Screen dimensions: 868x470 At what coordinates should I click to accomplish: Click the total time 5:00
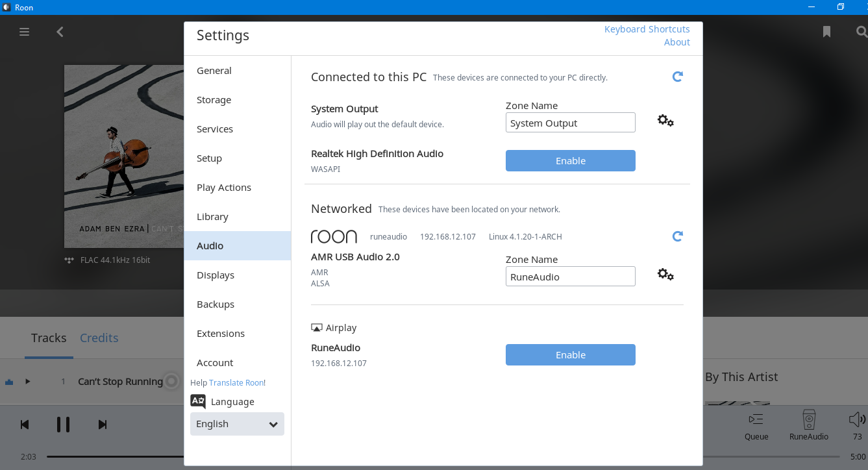[858, 456]
